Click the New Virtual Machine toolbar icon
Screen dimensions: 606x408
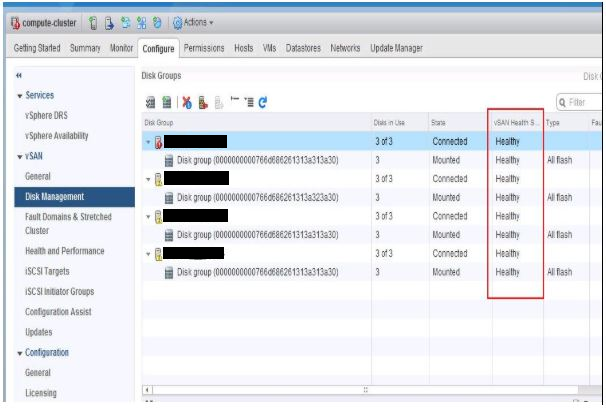point(126,23)
